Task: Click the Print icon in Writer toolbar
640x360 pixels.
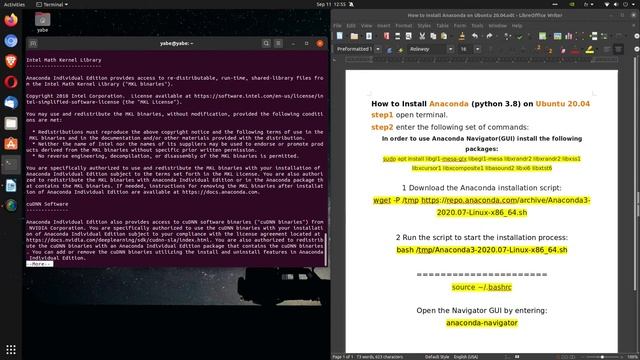Action: point(397,36)
